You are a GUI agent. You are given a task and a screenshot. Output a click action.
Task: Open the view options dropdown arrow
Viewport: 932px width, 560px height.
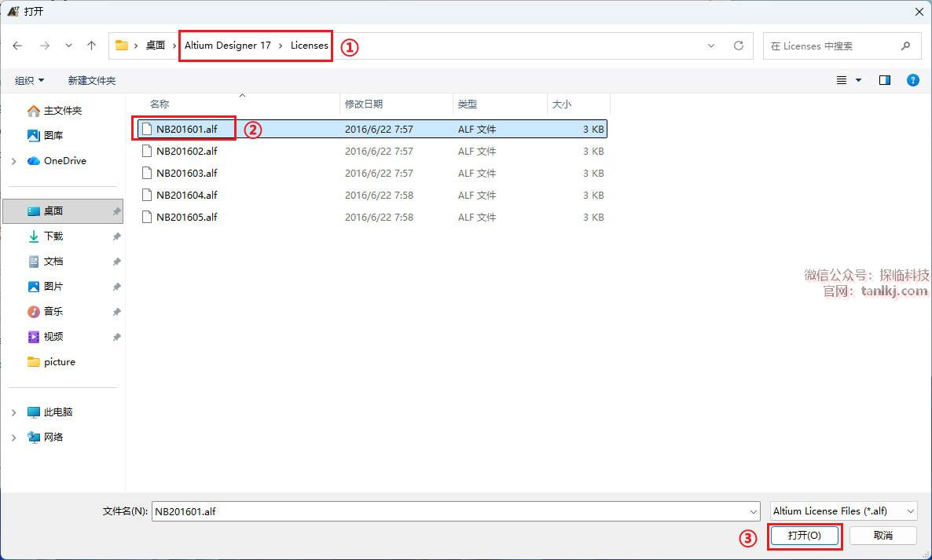tap(858, 80)
